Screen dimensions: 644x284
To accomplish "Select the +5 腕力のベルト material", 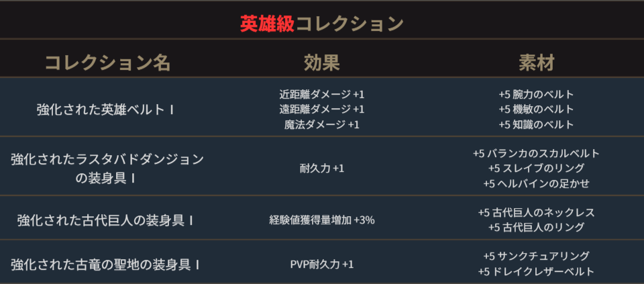I will point(536,94).
